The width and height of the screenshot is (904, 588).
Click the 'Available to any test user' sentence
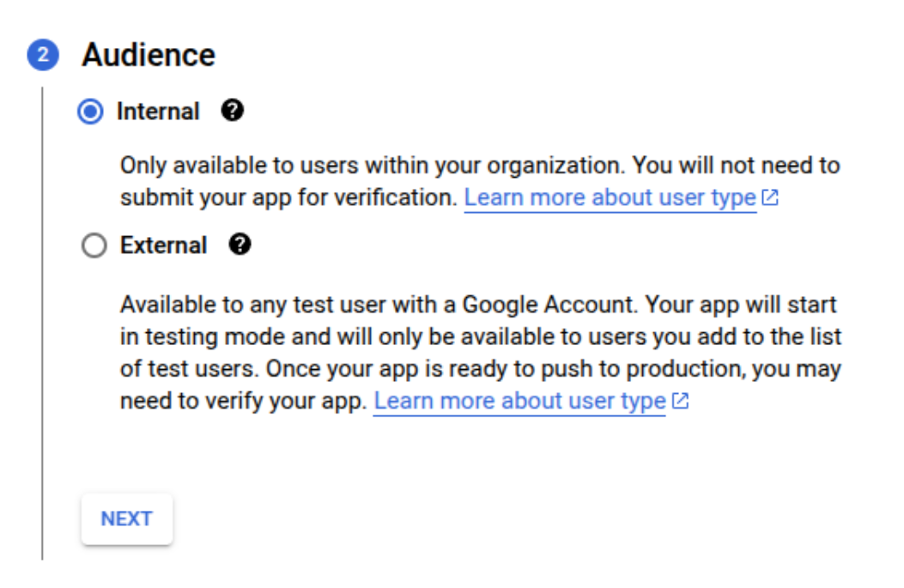point(478,305)
